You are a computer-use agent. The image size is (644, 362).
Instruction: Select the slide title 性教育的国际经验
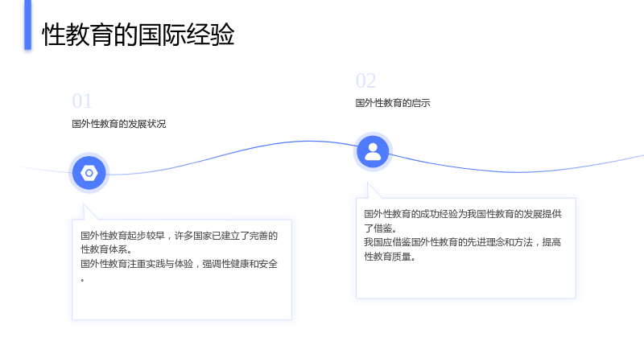pos(138,35)
